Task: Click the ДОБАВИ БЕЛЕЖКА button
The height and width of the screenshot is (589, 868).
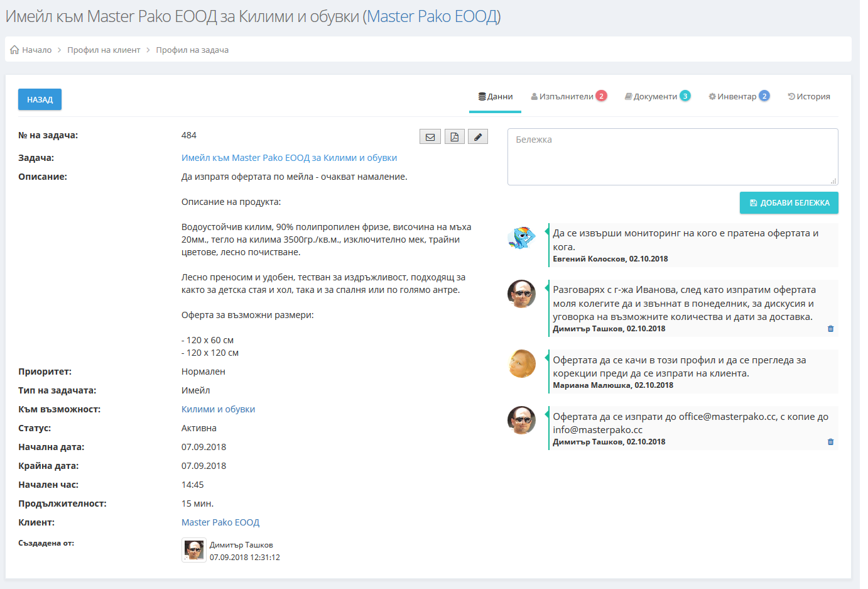Action: click(x=789, y=202)
